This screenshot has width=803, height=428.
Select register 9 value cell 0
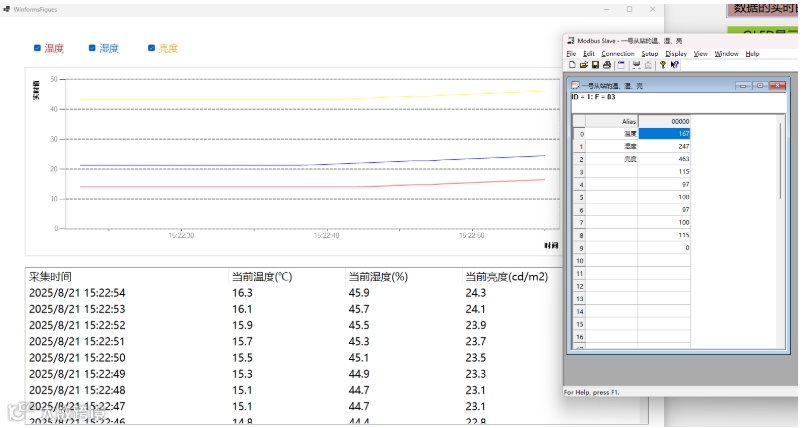(x=664, y=248)
